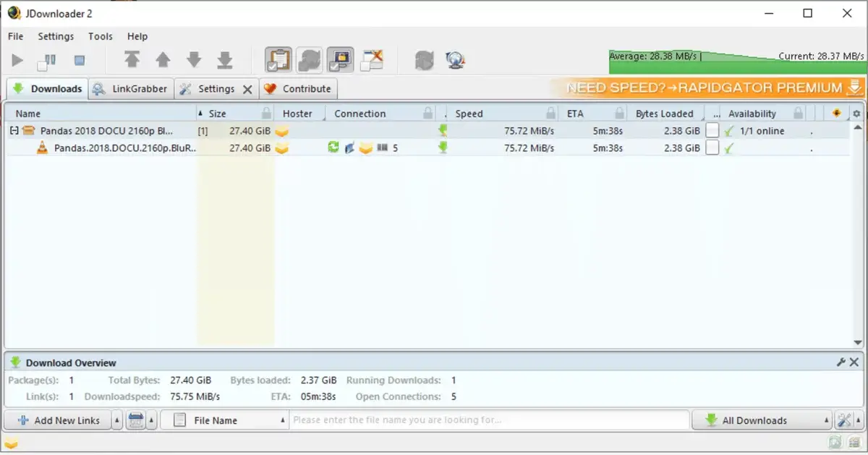
Task: Click the '1/1 online' availability text
Action: coord(762,131)
